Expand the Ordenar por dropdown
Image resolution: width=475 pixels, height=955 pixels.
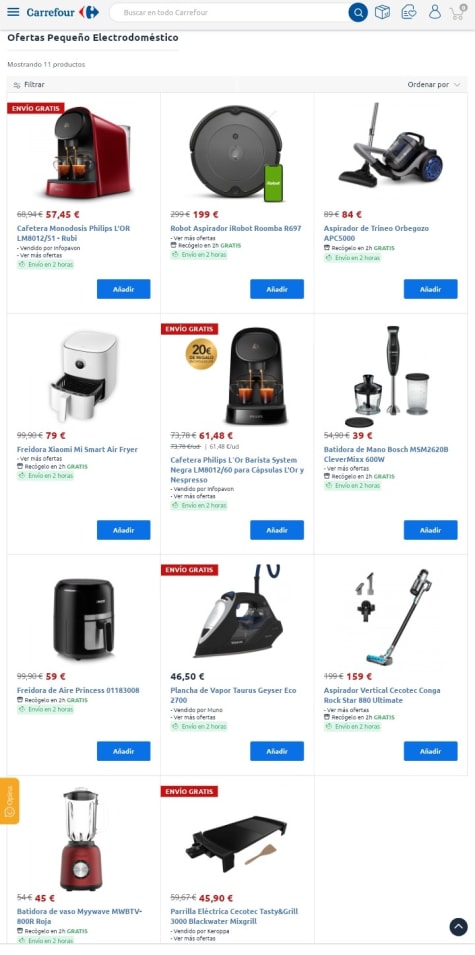click(434, 85)
